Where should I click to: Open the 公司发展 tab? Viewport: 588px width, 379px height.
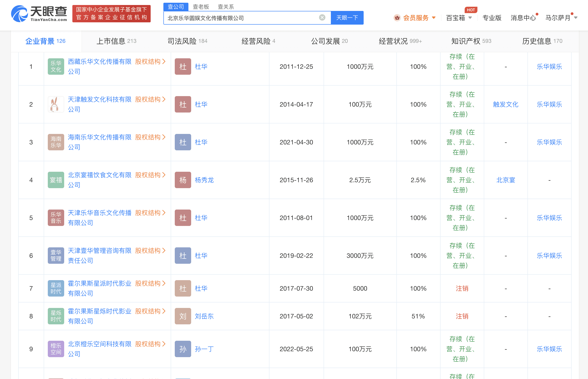click(x=329, y=41)
